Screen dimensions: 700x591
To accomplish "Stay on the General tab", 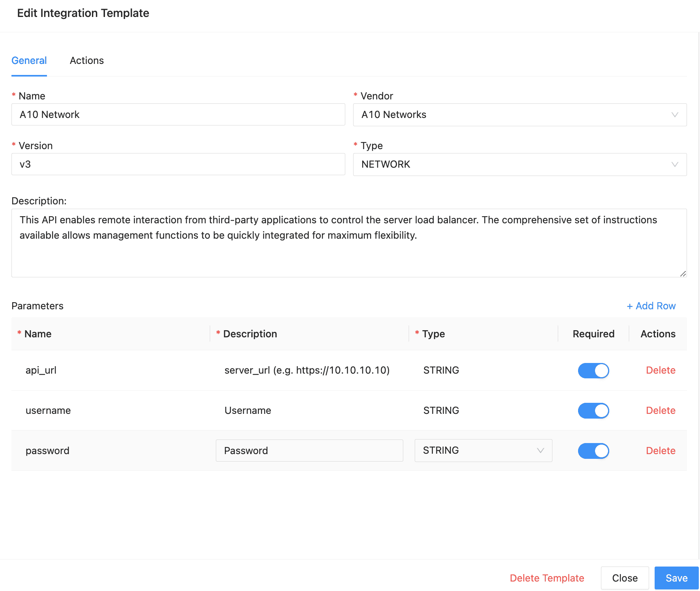I will (29, 60).
